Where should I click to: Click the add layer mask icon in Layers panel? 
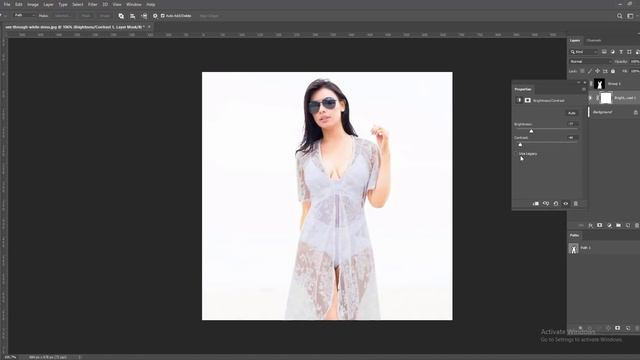coord(600,225)
